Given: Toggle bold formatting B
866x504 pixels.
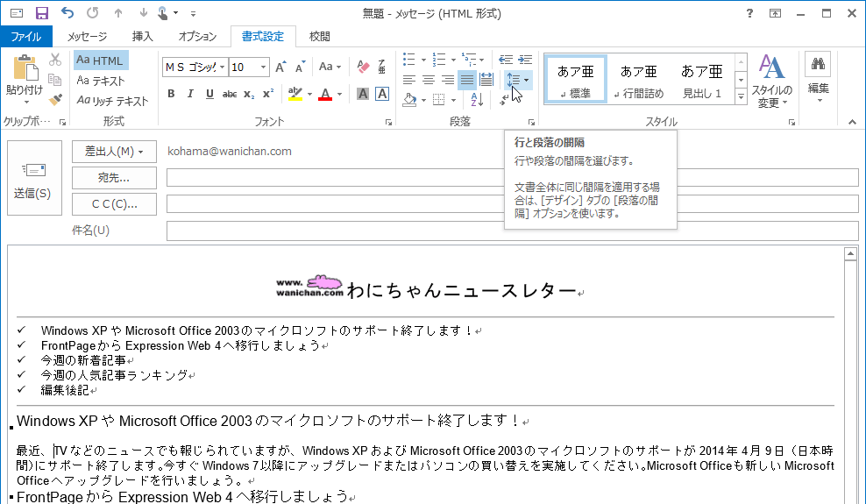Looking at the screenshot, I should [171, 95].
